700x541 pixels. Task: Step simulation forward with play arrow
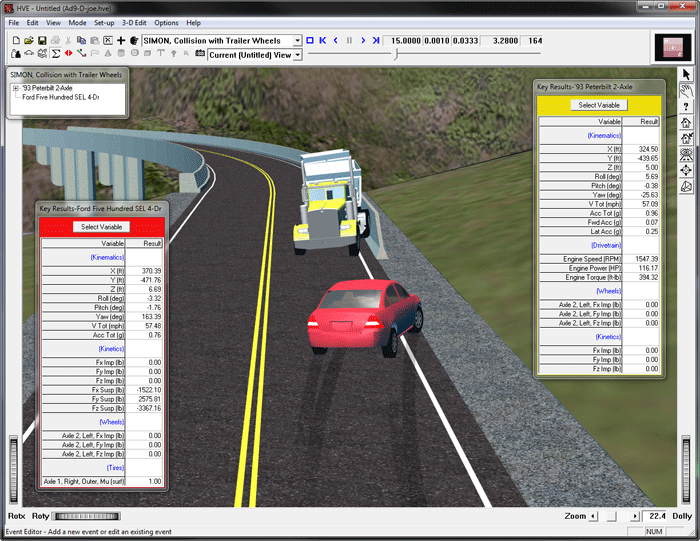pos(361,41)
